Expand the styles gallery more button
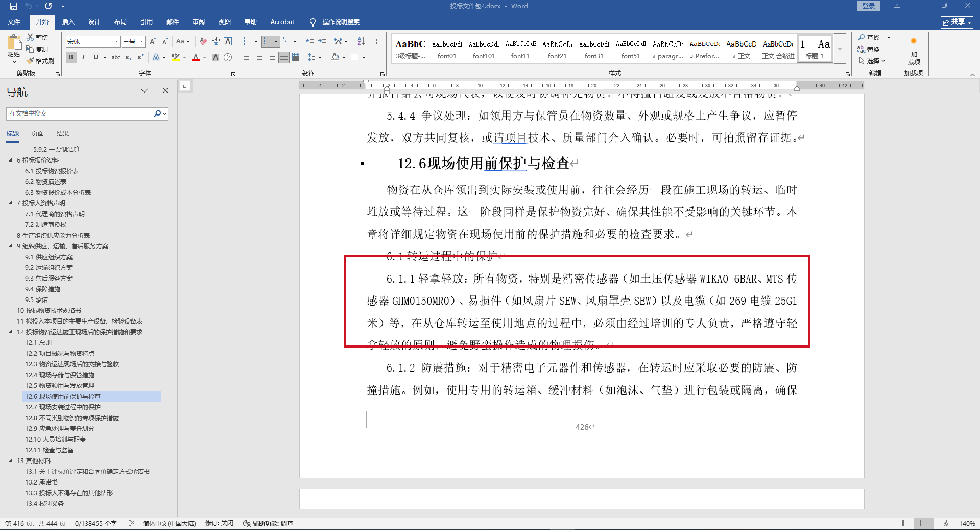Viewport: 980px width, 530px height. (x=840, y=49)
